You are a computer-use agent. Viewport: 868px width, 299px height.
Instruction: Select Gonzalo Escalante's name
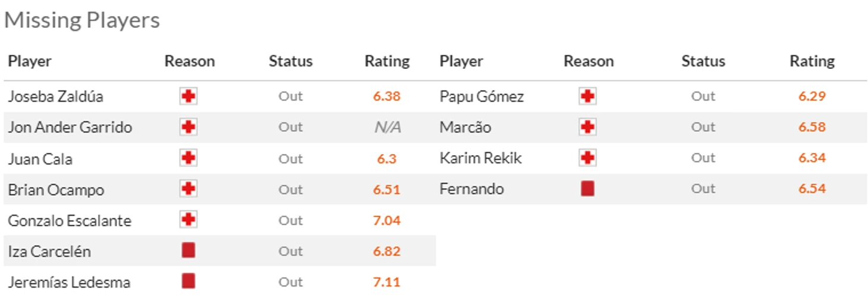70,221
